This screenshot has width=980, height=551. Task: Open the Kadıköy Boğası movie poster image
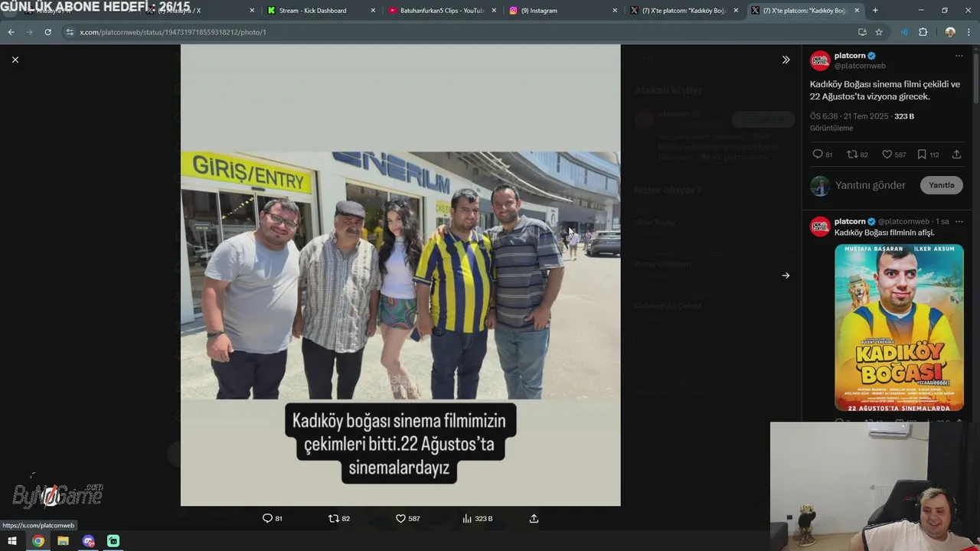tap(899, 328)
